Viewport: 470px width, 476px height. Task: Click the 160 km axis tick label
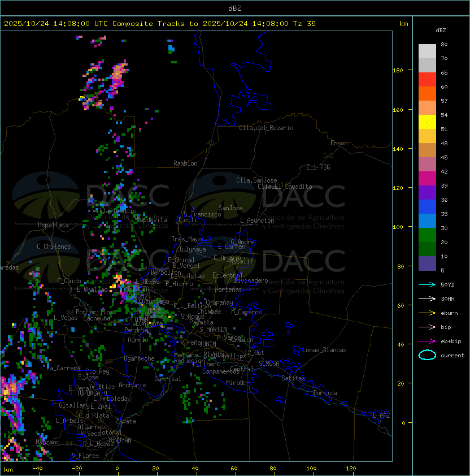398,110
